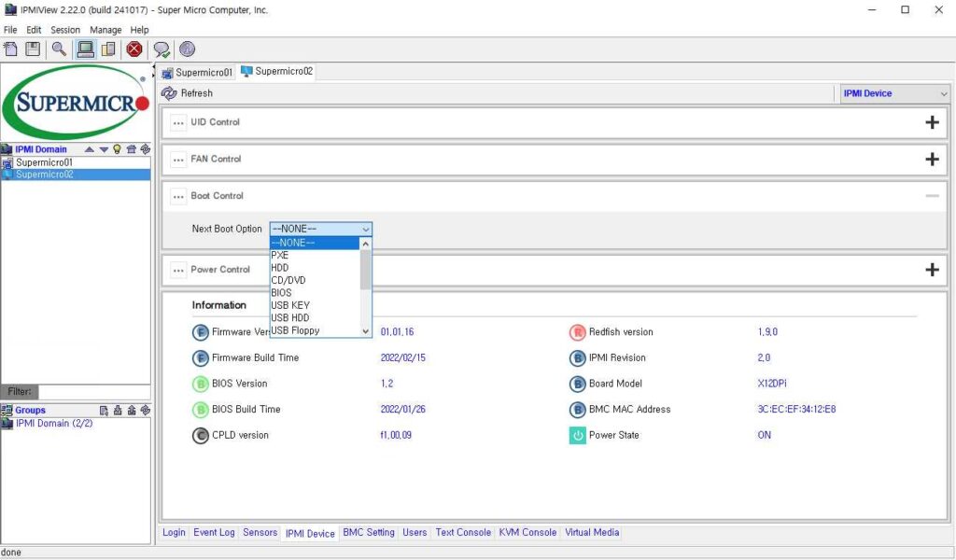Expand the UID Control section with plus
This screenshot has width=956, height=560.
(933, 122)
